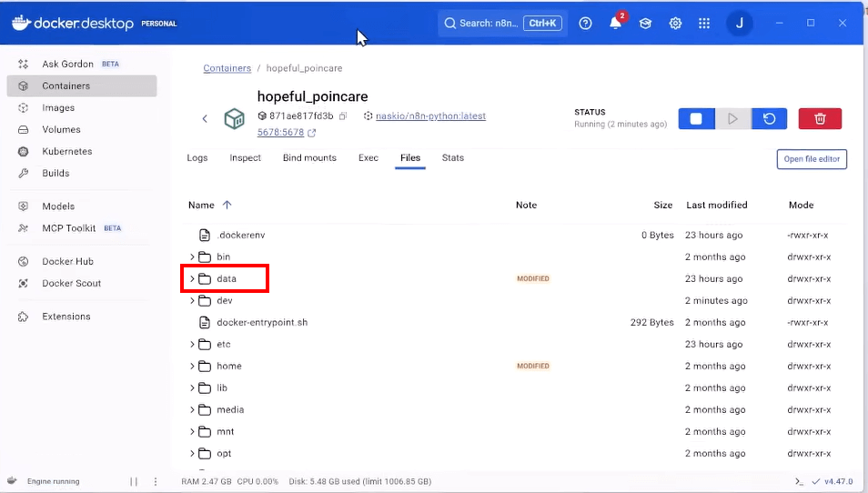This screenshot has width=868, height=493.
Task: Go back with the left chevron arrow
Action: [x=205, y=118]
